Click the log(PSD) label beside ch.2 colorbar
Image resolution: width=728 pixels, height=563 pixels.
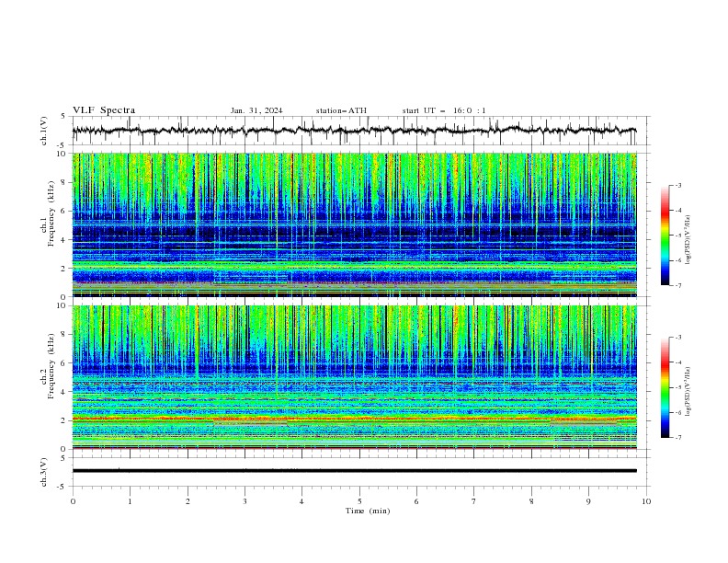coord(688,392)
